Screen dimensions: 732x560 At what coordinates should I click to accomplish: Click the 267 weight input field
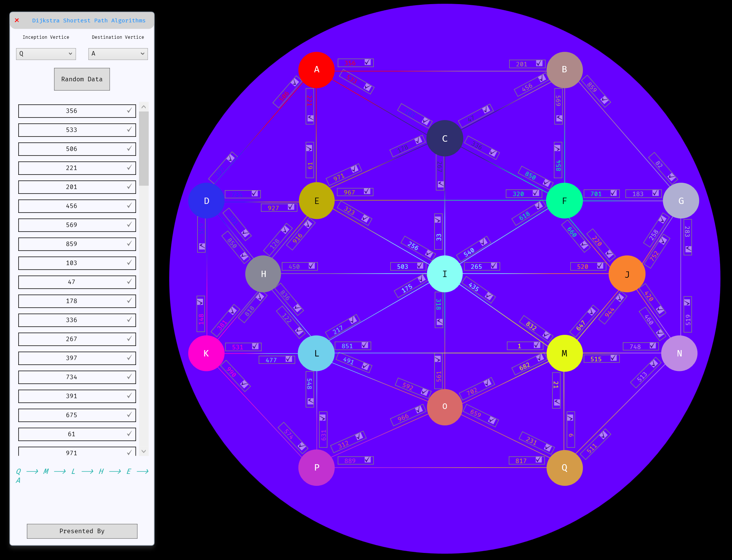coord(72,339)
